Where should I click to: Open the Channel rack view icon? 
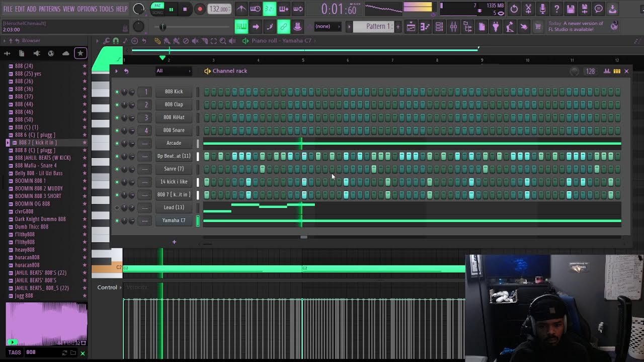tap(439, 27)
